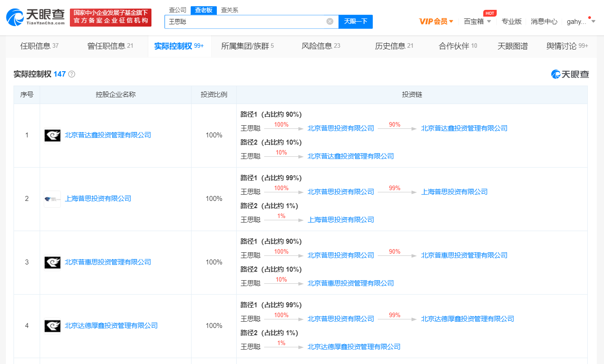Click the red government-backed credit agency banner

110,17
